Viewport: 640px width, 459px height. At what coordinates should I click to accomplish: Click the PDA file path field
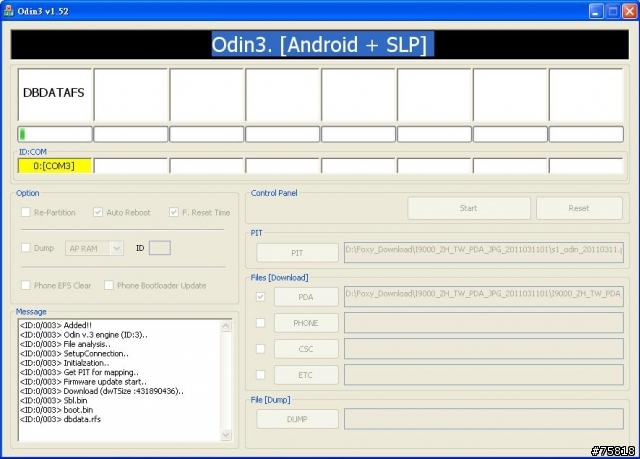point(484,297)
